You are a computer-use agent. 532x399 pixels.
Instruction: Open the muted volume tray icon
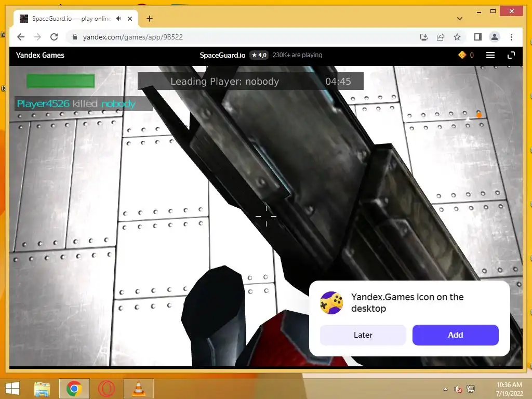[458, 389]
